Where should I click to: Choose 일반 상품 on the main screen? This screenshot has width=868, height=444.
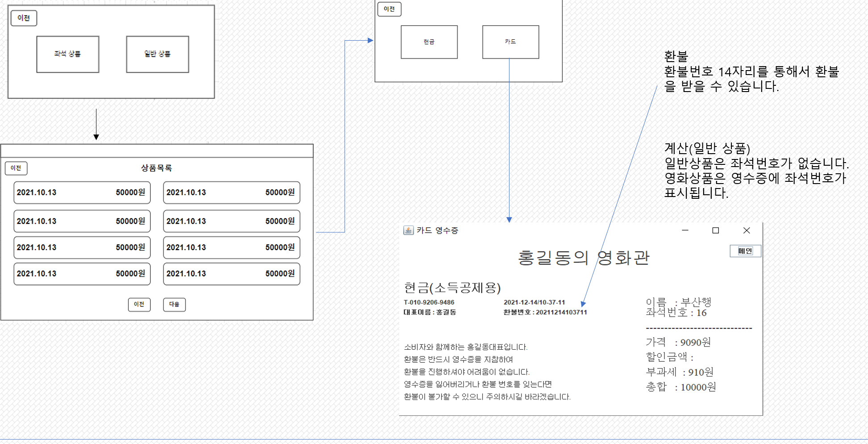(157, 54)
